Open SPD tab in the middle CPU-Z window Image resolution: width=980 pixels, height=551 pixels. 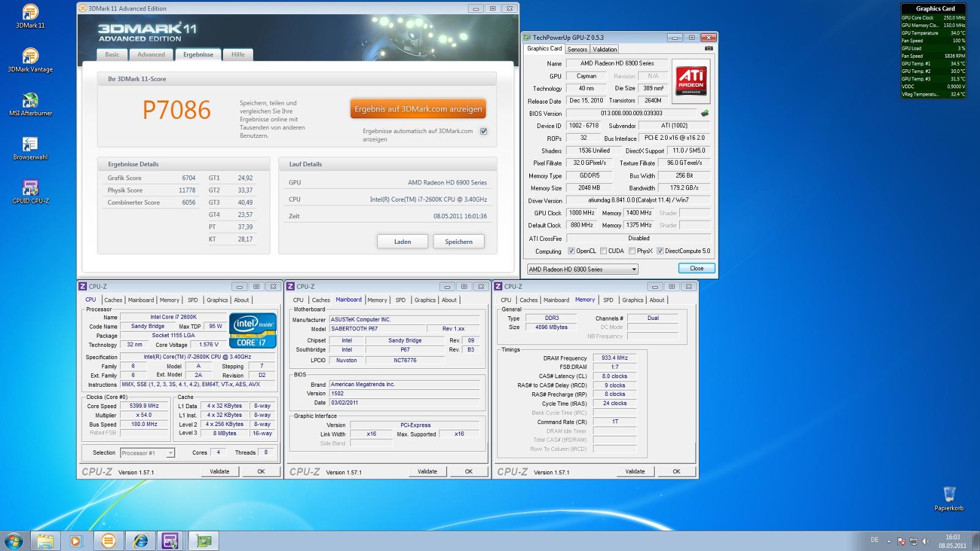click(x=401, y=300)
